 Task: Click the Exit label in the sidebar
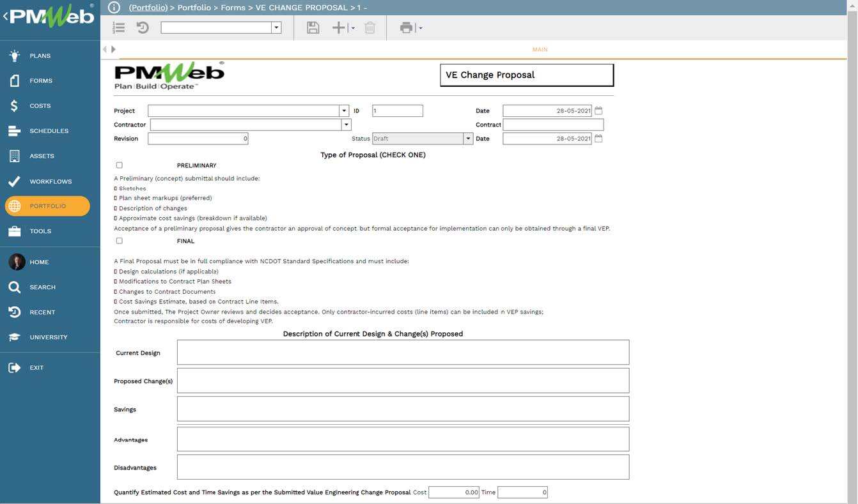[x=36, y=368]
